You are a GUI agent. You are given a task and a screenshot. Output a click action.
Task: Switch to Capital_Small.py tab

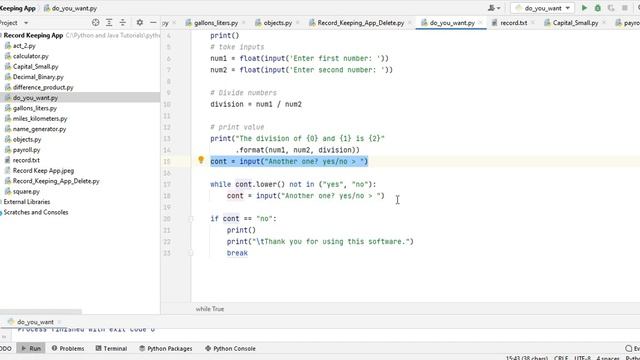coord(576,23)
